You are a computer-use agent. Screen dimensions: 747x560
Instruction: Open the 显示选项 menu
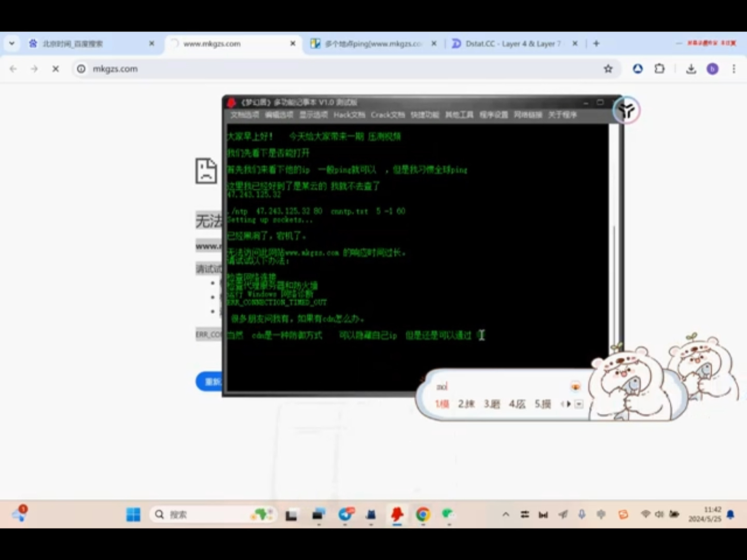pyautogui.click(x=313, y=115)
